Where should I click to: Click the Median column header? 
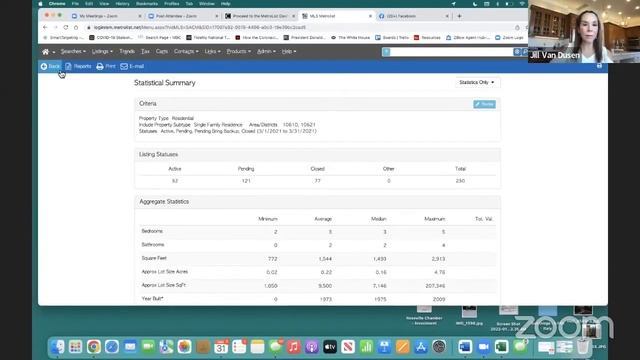378,219
